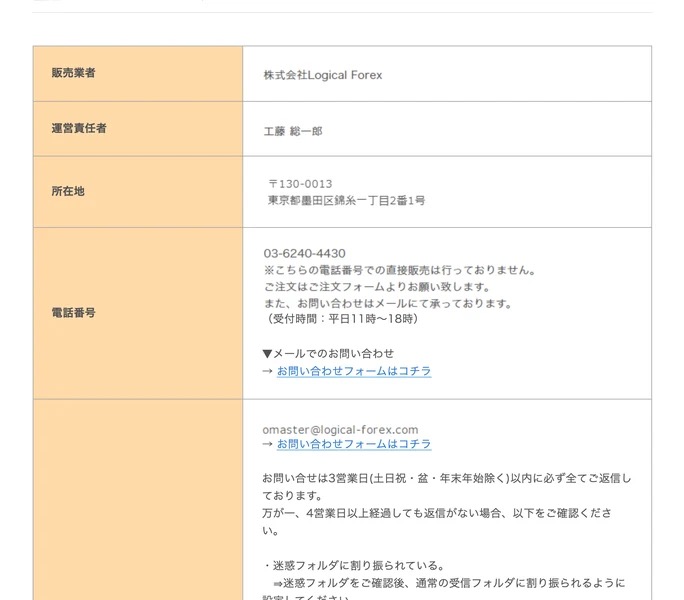Click line ⇒迷惑フォルダをご確認後
Screen dimensions: 684x600
point(449,583)
